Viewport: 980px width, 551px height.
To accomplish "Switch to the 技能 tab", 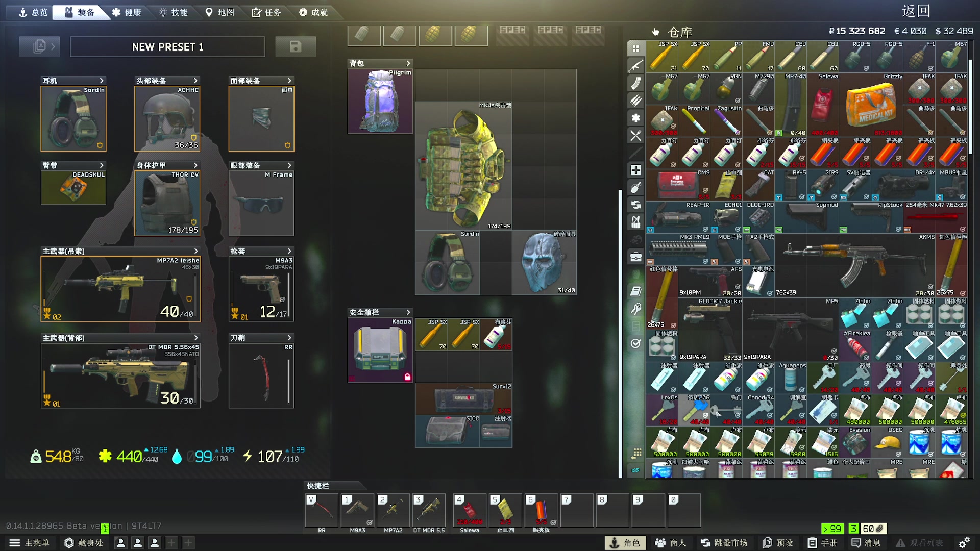I will coord(174,12).
